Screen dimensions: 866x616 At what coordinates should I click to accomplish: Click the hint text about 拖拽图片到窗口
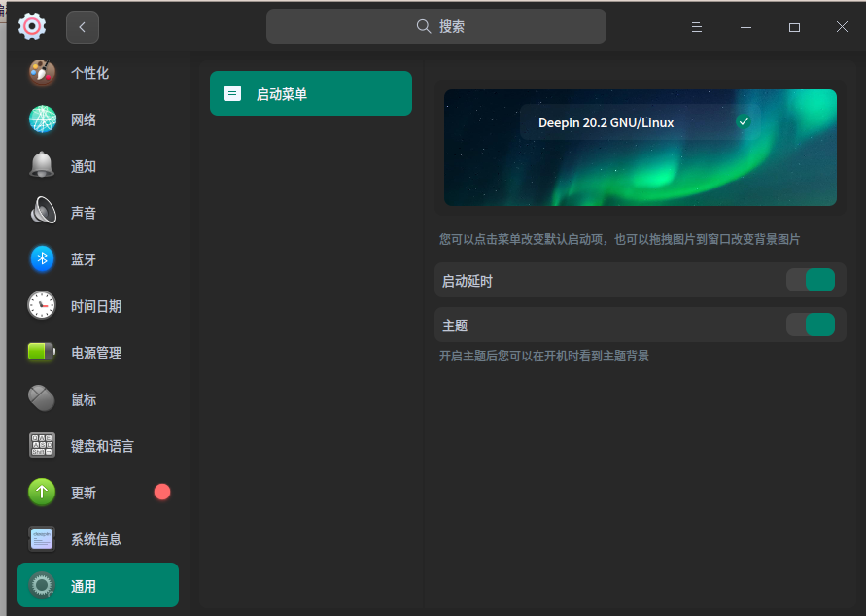[620, 239]
